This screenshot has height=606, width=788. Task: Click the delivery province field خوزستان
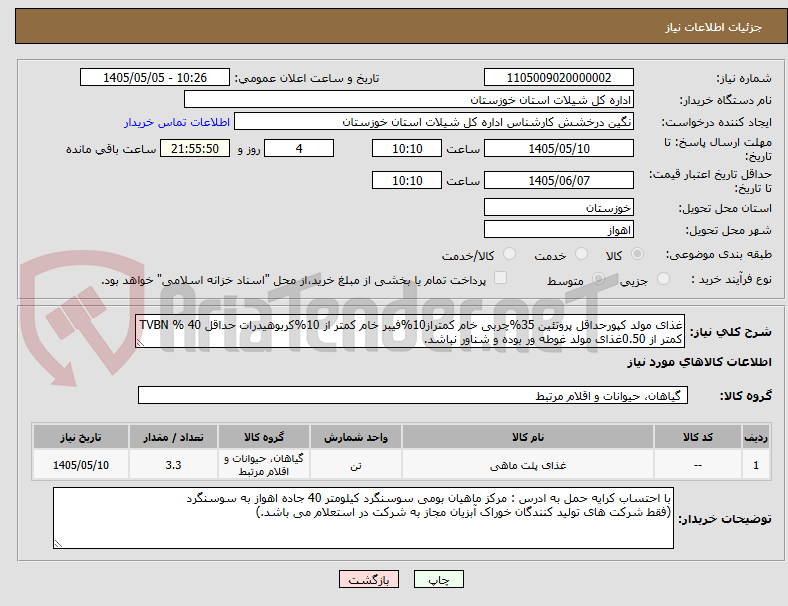click(x=558, y=207)
